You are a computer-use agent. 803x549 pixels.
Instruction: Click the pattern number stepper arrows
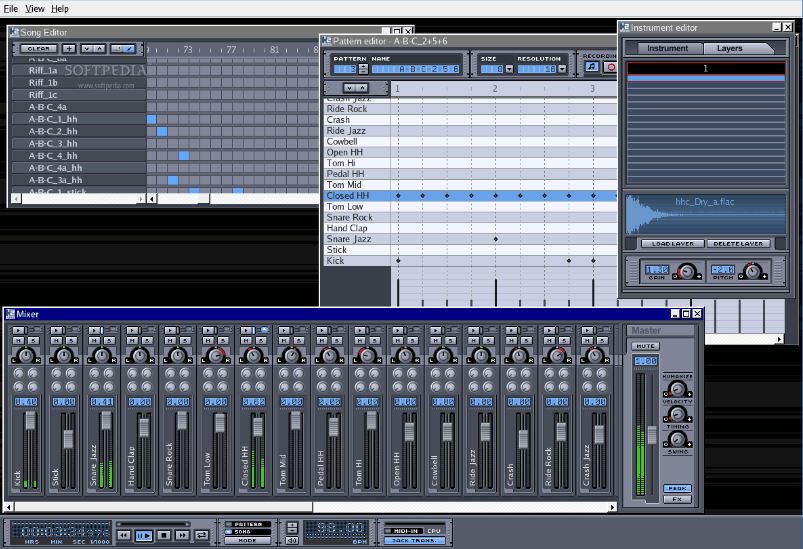coord(363,69)
